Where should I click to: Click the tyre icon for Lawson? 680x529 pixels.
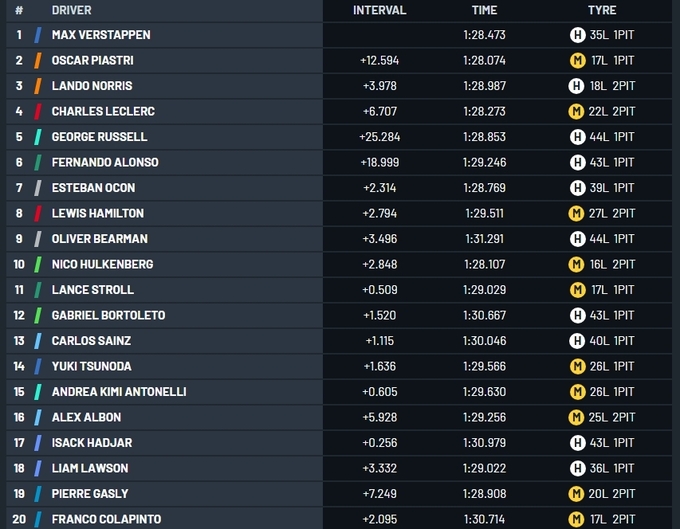(x=577, y=468)
